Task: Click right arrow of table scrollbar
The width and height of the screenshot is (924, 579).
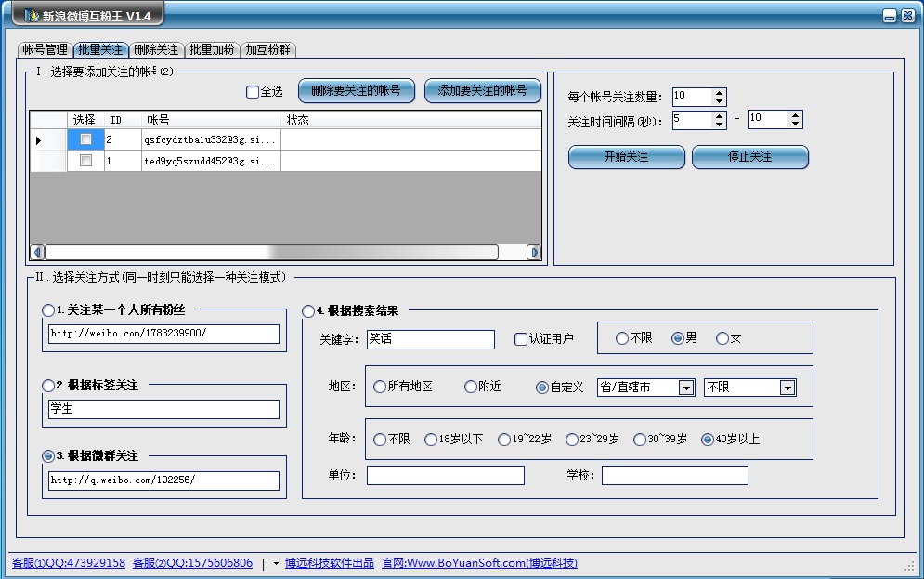Action: point(534,253)
